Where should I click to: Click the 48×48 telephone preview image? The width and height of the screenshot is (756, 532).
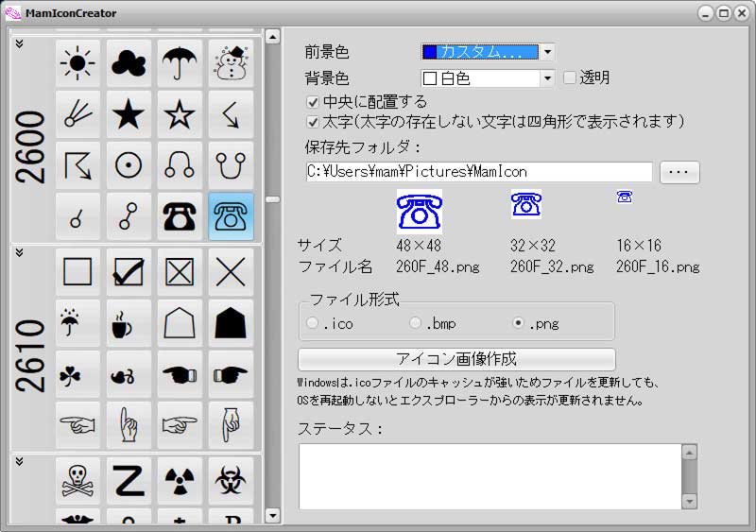[419, 212]
